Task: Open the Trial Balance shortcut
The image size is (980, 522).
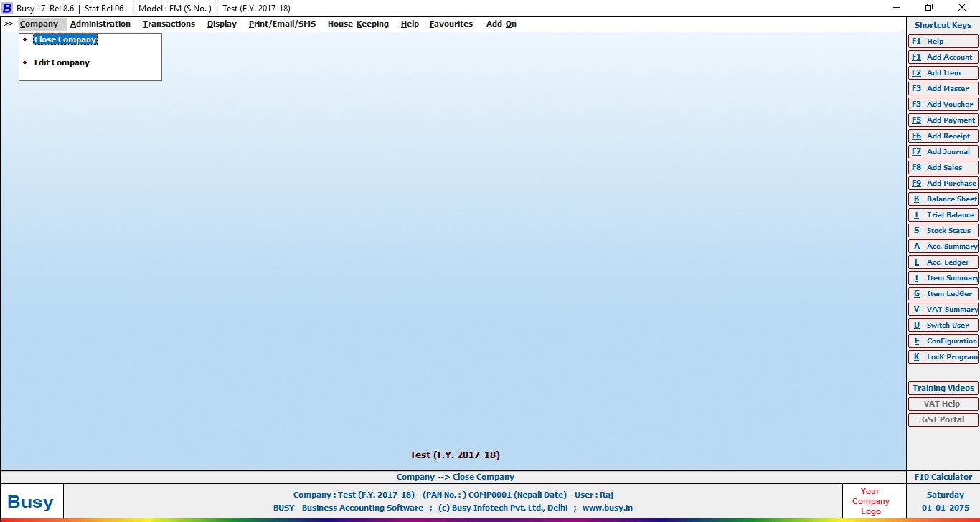Action: point(943,214)
